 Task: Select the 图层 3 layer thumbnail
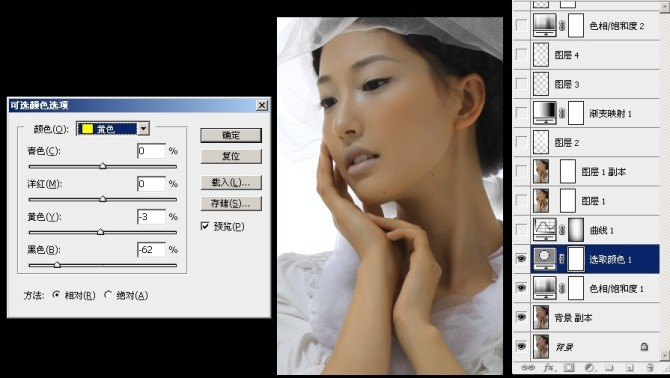click(541, 84)
